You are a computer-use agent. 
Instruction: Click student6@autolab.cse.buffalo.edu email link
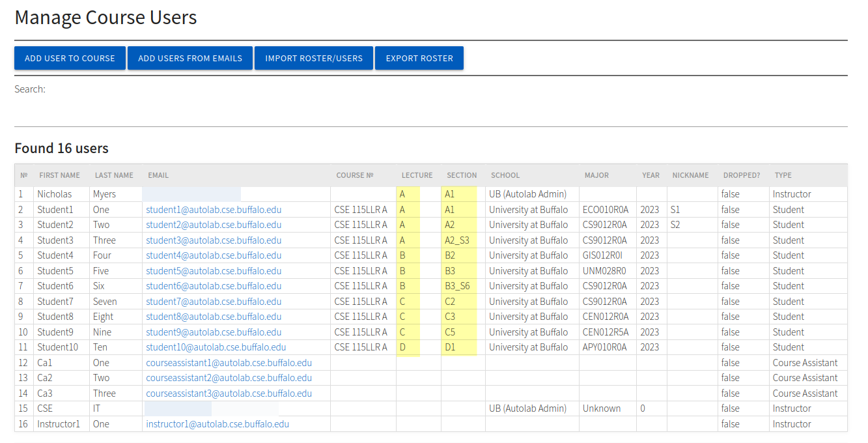click(214, 286)
